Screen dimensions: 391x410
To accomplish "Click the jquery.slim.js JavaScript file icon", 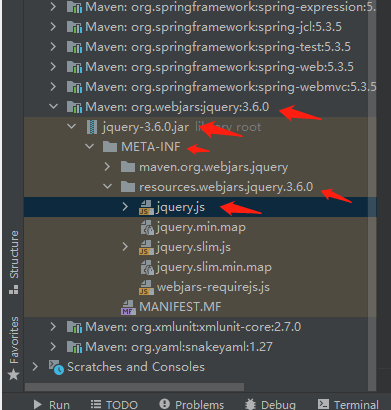I will 146,247.
